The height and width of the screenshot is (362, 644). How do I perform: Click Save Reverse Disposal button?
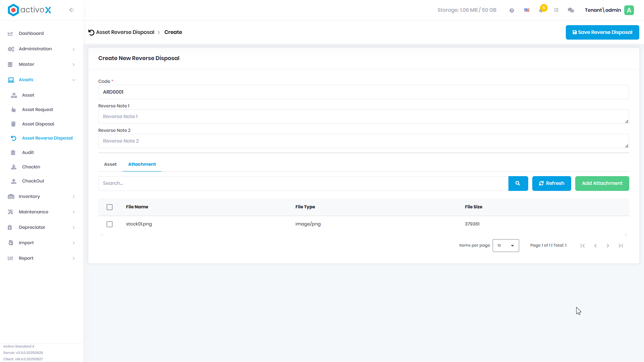point(602,33)
